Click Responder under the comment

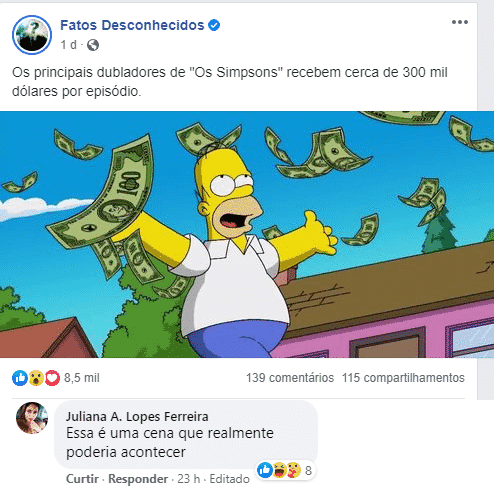click(x=138, y=479)
